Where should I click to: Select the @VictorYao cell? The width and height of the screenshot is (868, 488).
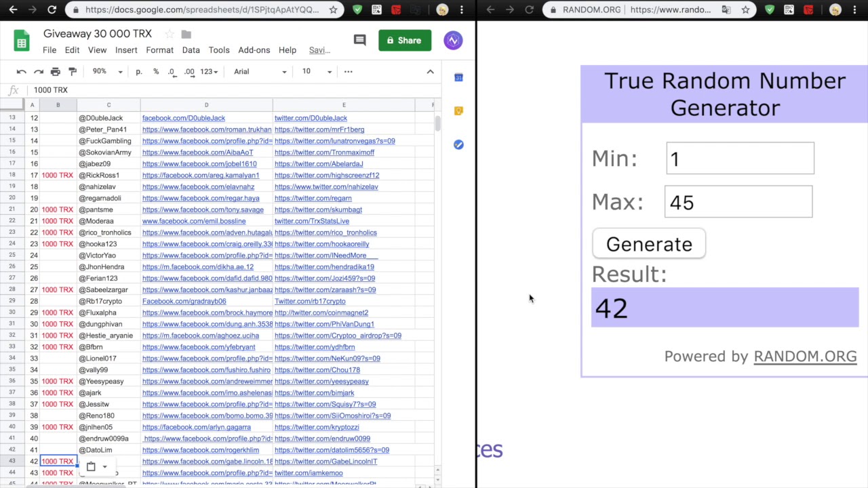[108, 256]
